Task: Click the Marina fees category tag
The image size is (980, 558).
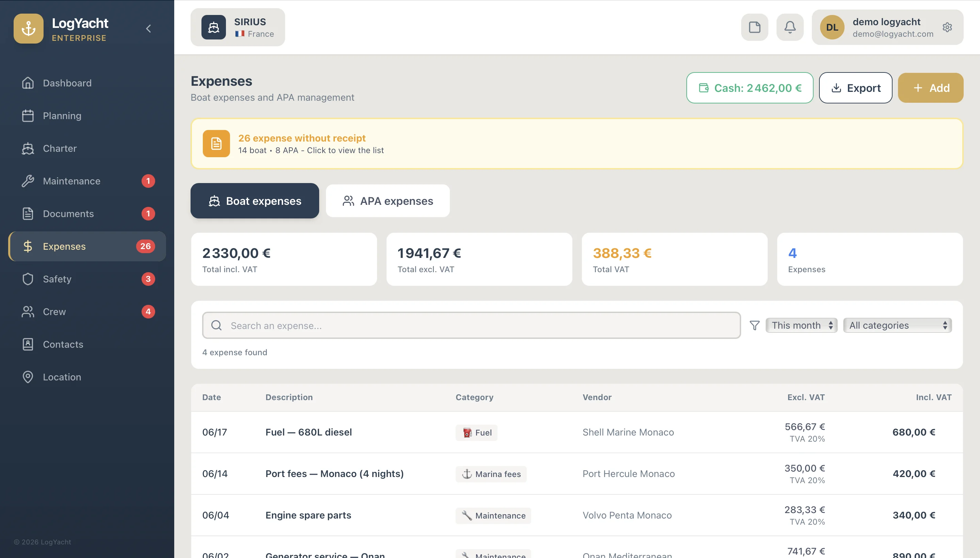Action: (x=491, y=474)
